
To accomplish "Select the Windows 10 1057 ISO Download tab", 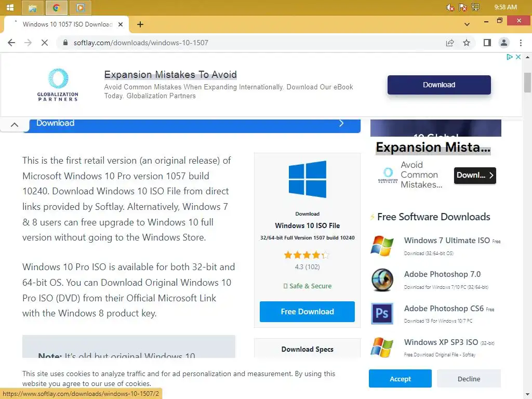I will 66,24.
